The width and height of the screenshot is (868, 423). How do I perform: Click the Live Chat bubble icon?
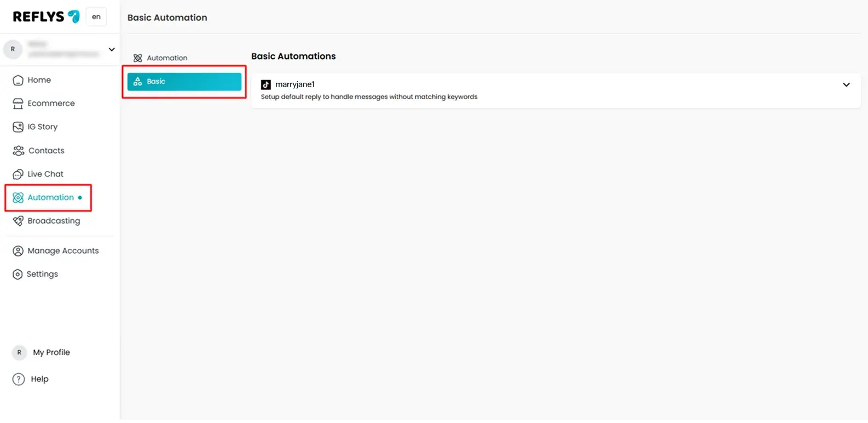(x=18, y=174)
